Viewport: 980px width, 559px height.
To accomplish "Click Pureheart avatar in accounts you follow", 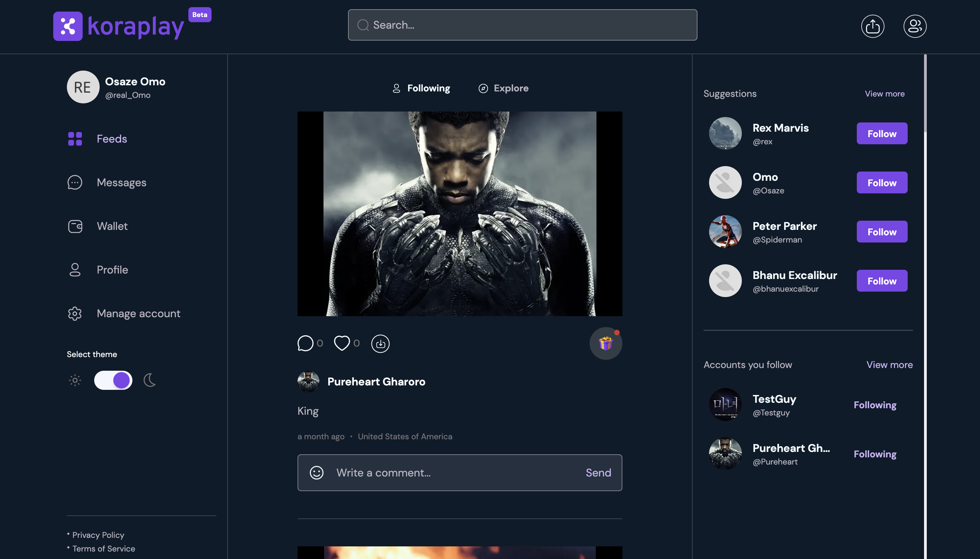I will click(725, 453).
